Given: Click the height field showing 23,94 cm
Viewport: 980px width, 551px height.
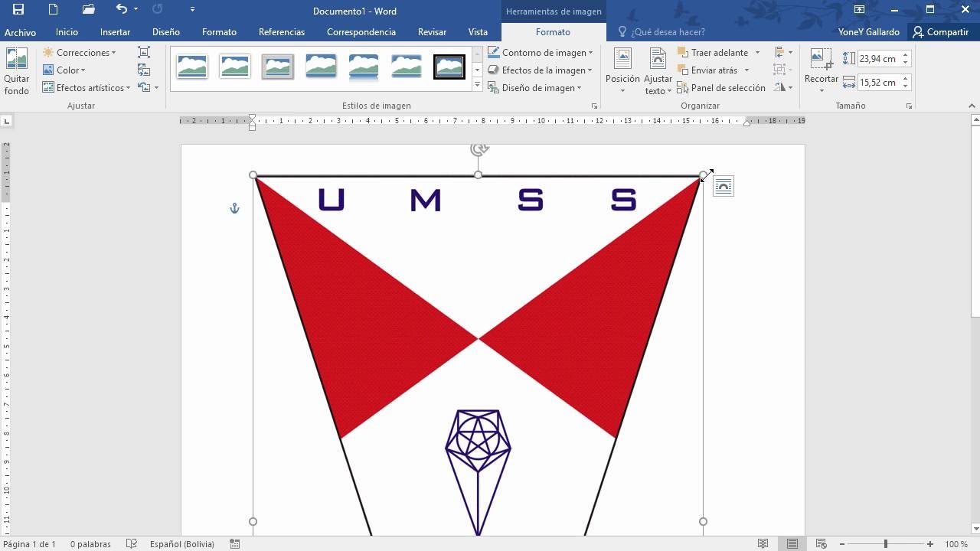Looking at the screenshot, I should 878,58.
